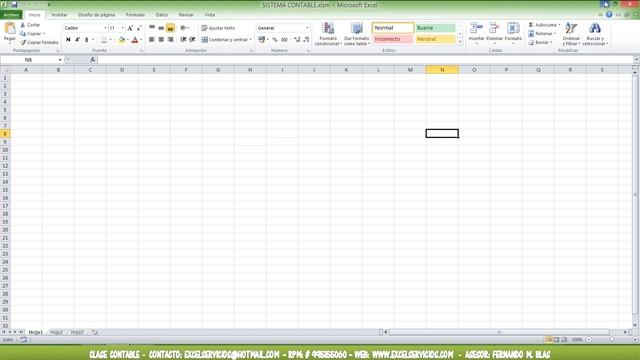The width and height of the screenshot is (640, 360).
Task: Decrease indent in Alineación group
Action: [183, 40]
